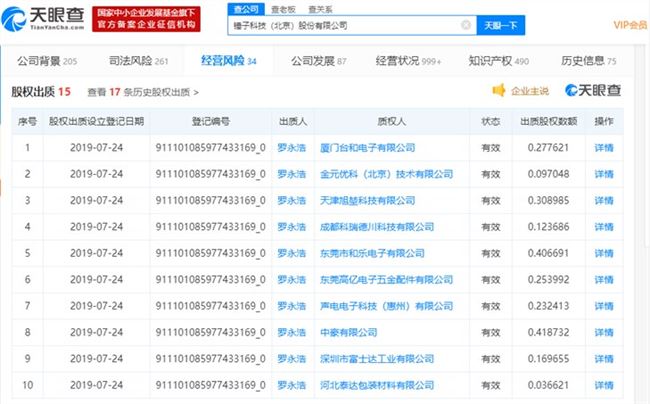Image resolution: width=650 pixels, height=404 pixels.
Task: Click 详情 for row 6 (0.253992)
Action: tap(604, 280)
